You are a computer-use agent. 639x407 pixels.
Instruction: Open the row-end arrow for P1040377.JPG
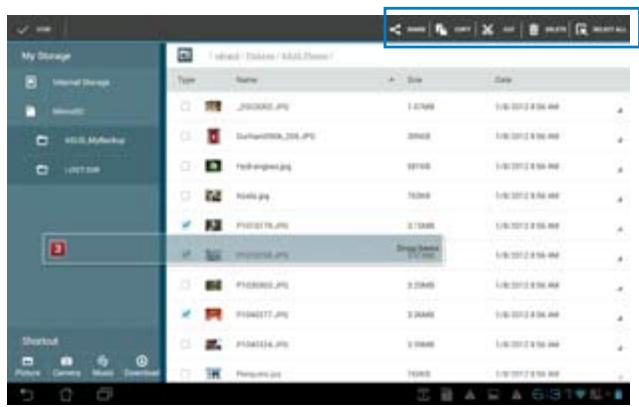click(x=620, y=318)
